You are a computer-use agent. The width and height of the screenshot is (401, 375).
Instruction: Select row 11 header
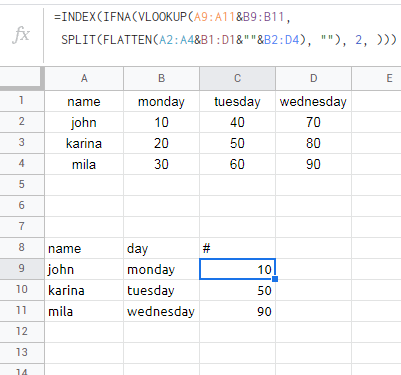[x=22, y=311]
